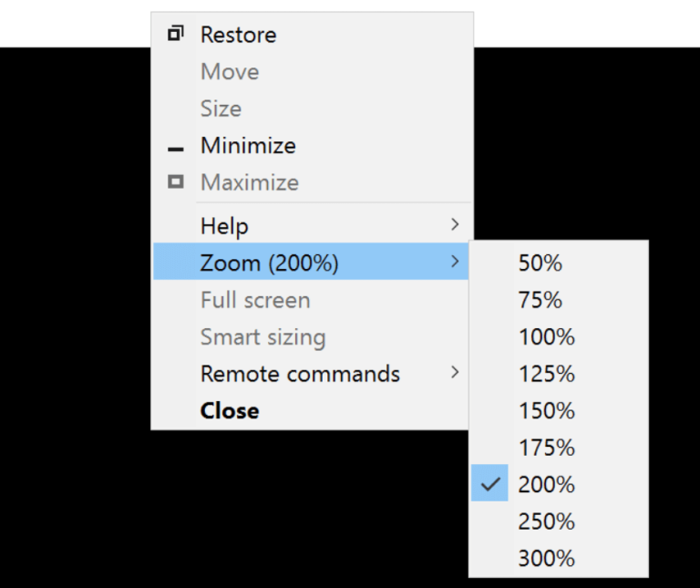700x588 pixels.
Task: Pick 75% from zoom list
Action: pos(559,300)
